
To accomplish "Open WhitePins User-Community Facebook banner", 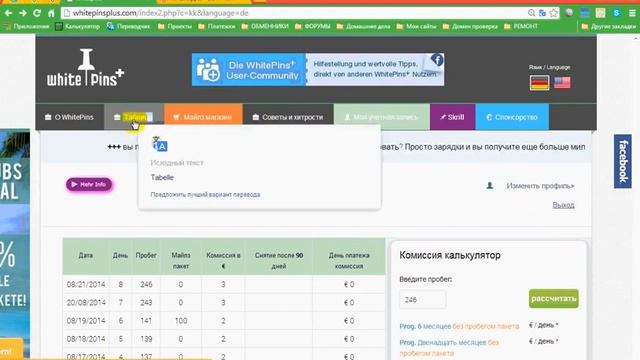I will tap(318, 69).
